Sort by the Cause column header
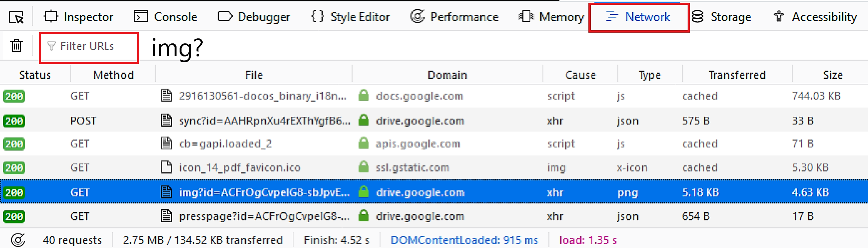The height and width of the screenshot is (248, 868). 580,74
